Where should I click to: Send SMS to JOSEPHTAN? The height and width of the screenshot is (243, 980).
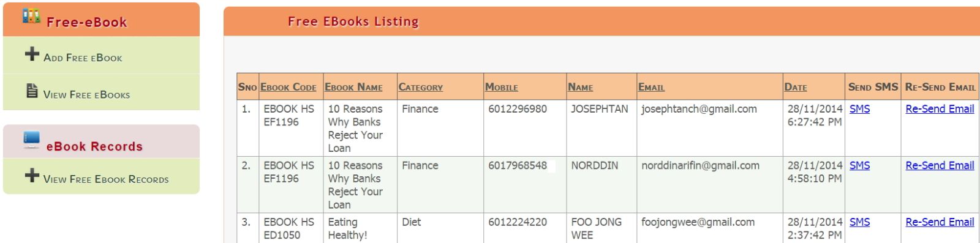point(859,109)
